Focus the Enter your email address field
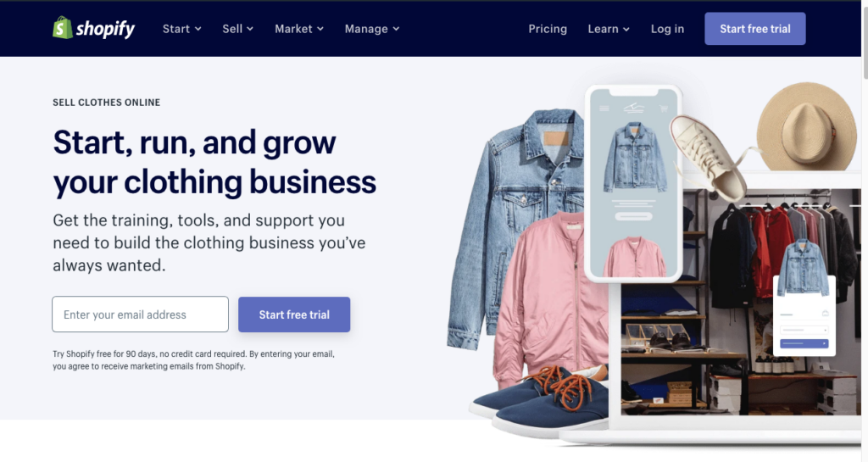Screen dimensions: 868x462 pyautogui.click(x=140, y=314)
